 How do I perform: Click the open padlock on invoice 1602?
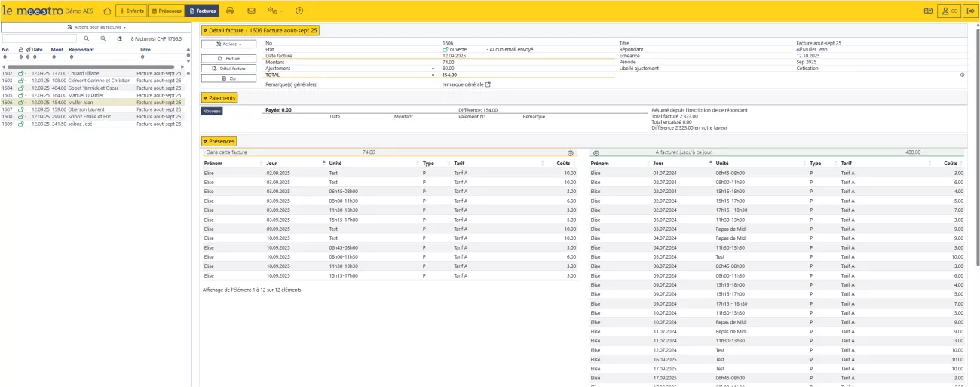[22, 74]
